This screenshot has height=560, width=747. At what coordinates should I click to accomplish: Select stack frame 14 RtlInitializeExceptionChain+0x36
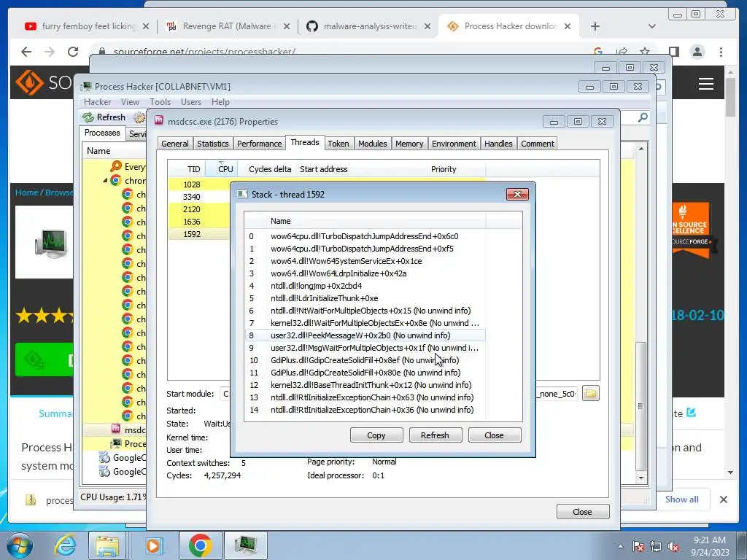pyautogui.click(x=365, y=410)
